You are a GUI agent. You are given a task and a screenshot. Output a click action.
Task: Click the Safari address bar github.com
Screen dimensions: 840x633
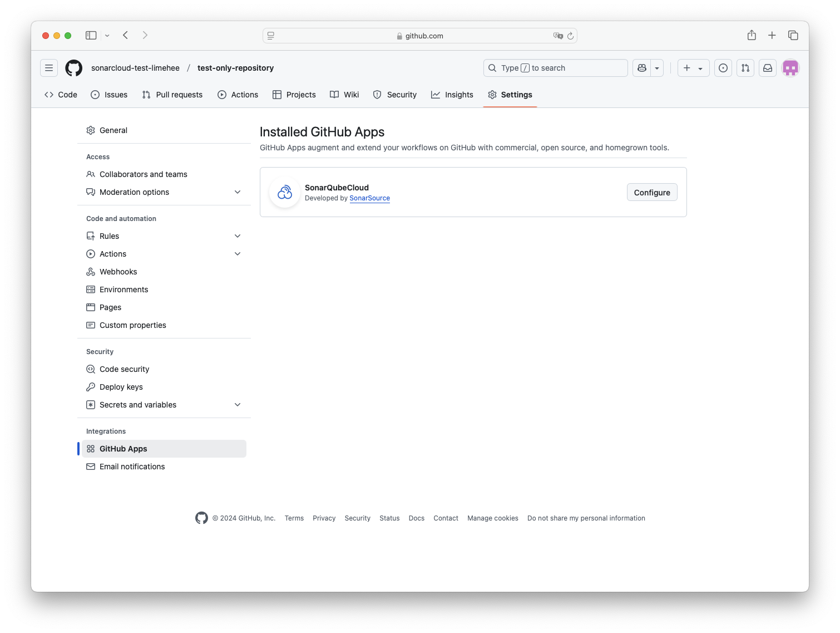420,36
